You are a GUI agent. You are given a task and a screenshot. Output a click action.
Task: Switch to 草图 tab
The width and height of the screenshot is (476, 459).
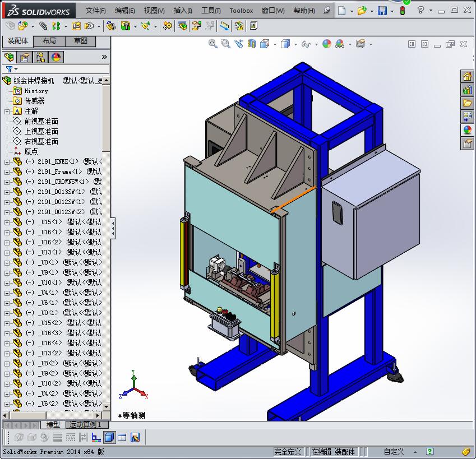coord(80,41)
